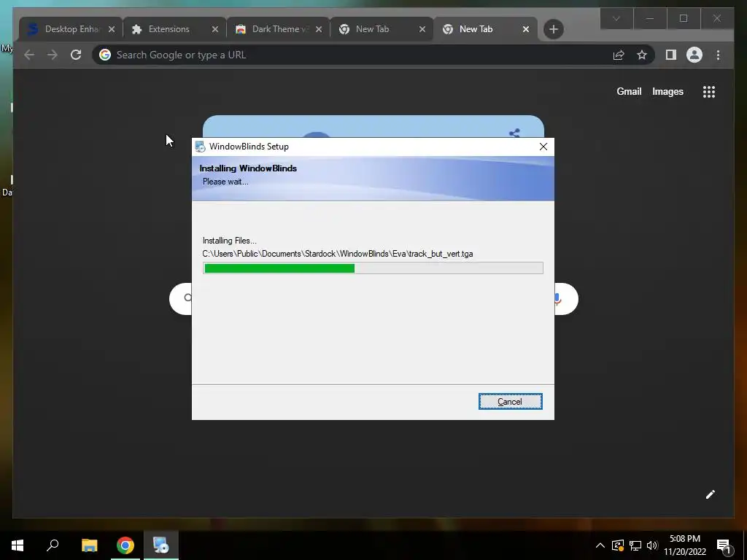747x560 pixels.
Task: Click the Google doodle banner
Action: pos(373,127)
